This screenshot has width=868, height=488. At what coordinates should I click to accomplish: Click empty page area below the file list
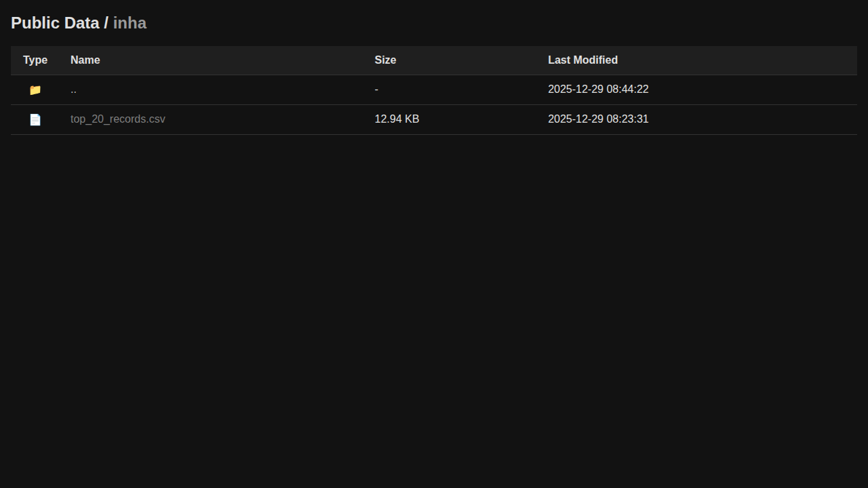[x=434, y=305]
